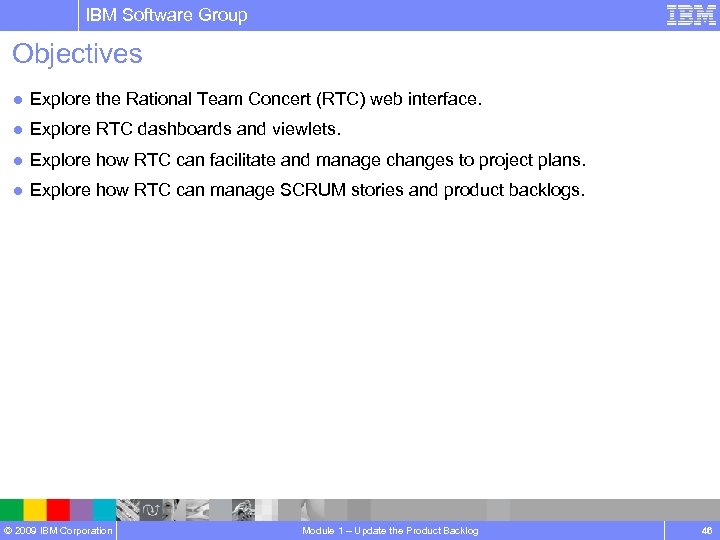Viewport: 720px width, 540px height.
Task: Click the green square in the footer strip
Action: 11,510
